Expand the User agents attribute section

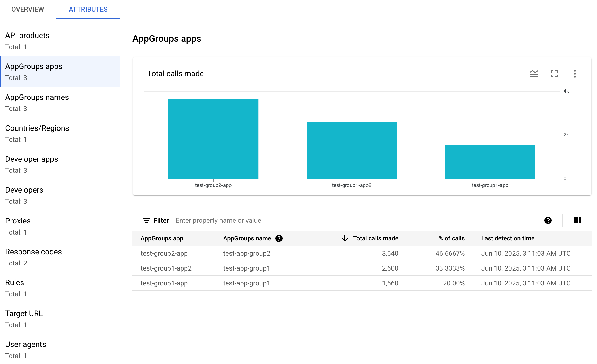click(25, 344)
